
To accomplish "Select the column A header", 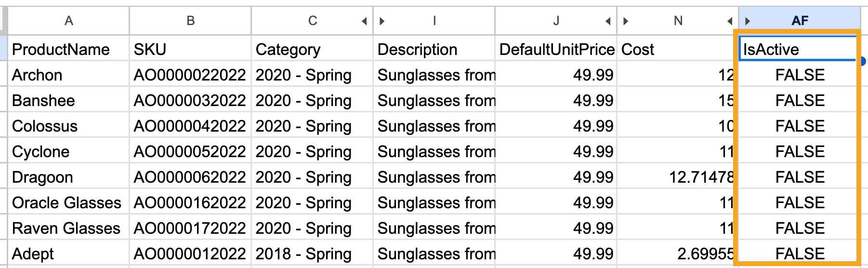I will tap(68, 21).
